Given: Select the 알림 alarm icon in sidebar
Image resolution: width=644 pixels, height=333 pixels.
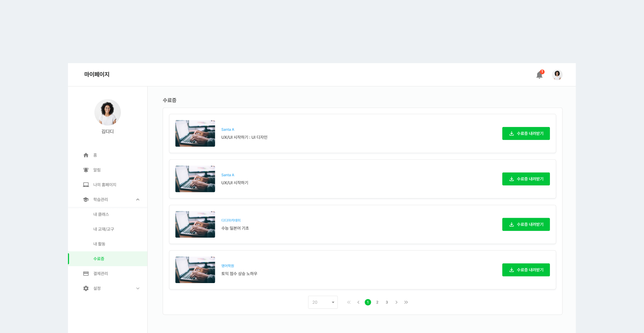Looking at the screenshot, I should coord(86,170).
